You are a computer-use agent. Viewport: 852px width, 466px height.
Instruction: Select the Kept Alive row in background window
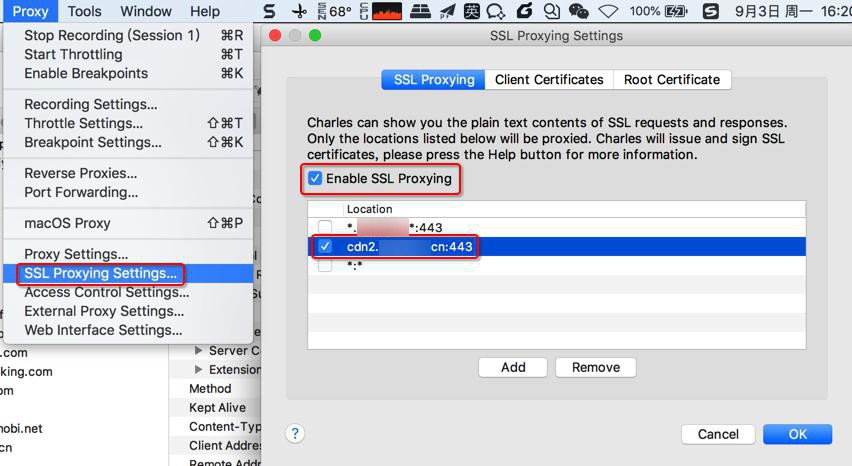pos(215,408)
